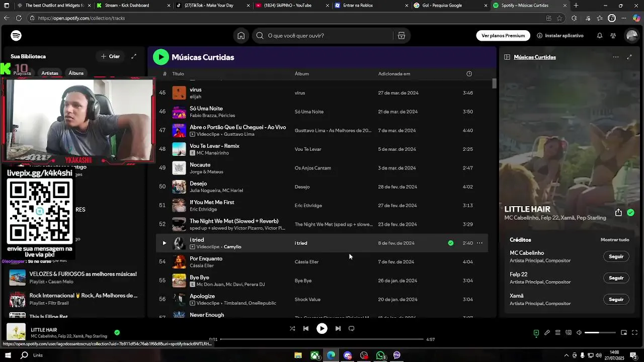Click Ver planos Premium button
The height and width of the screenshot is (362, 644).
coord(503,36)
